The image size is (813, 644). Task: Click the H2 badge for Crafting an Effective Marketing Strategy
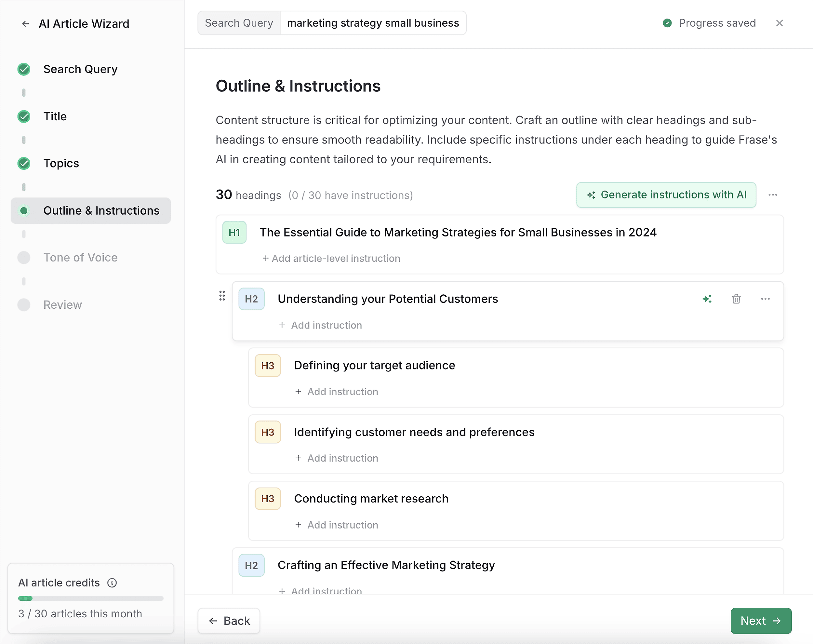click(251, 565)
